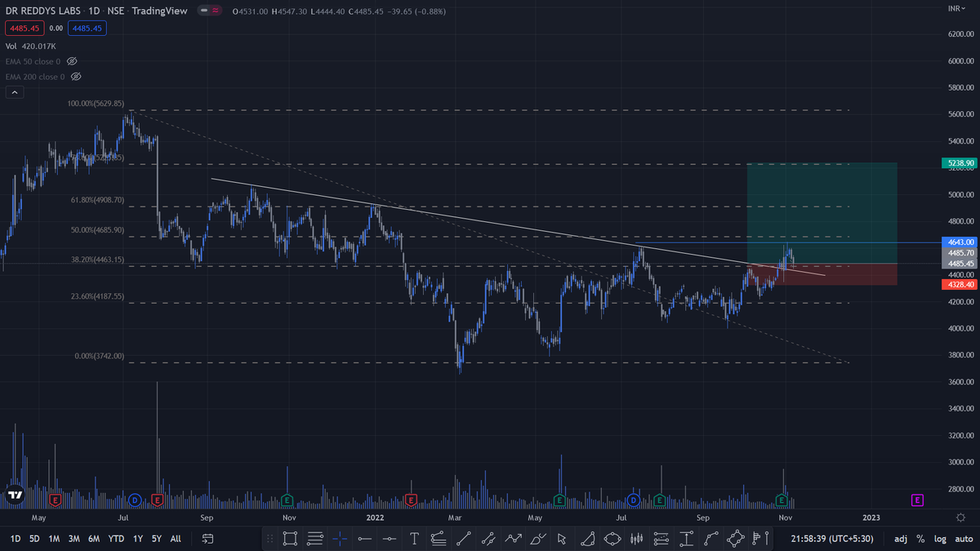The image size is (980, 551).
Task: Open chart settings gear icon
Action: 961,518
